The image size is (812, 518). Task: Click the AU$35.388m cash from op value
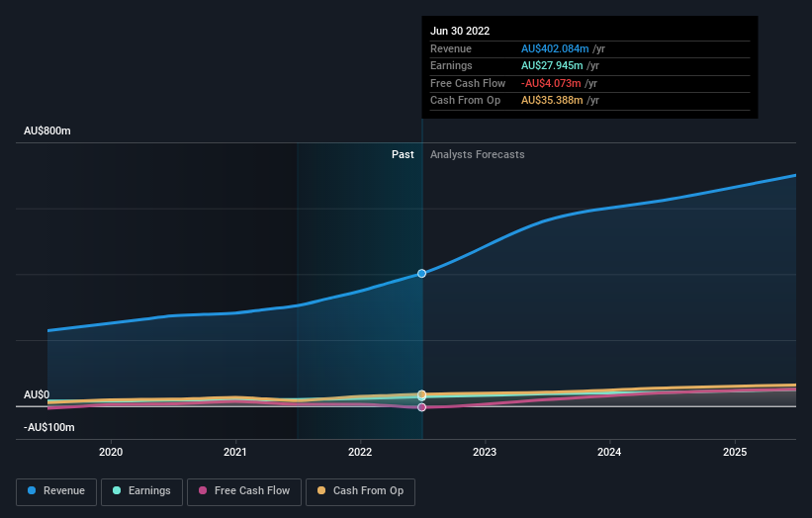click(x=552, y=101)
